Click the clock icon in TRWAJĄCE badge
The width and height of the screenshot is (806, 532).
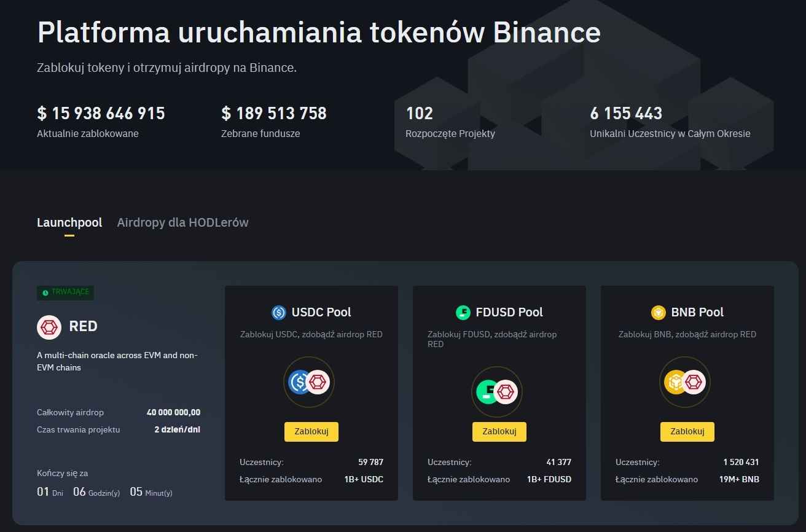(x=45, y=293)
